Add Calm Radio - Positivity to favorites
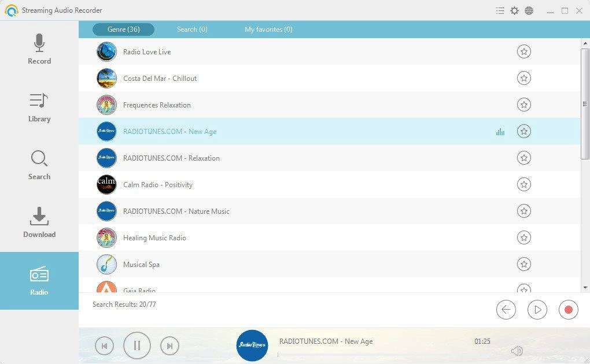This screenshot has width=590, height=364. pos(524,184)
